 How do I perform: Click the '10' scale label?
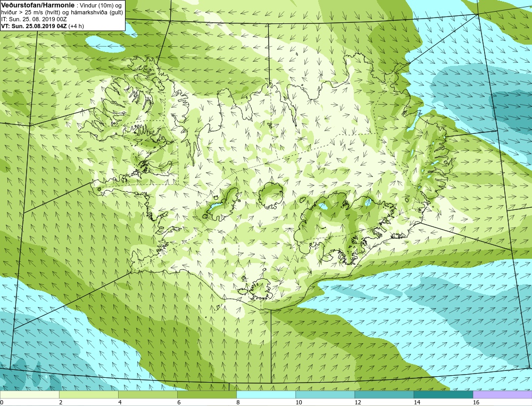pyautogui.click(x=298, y=402)
